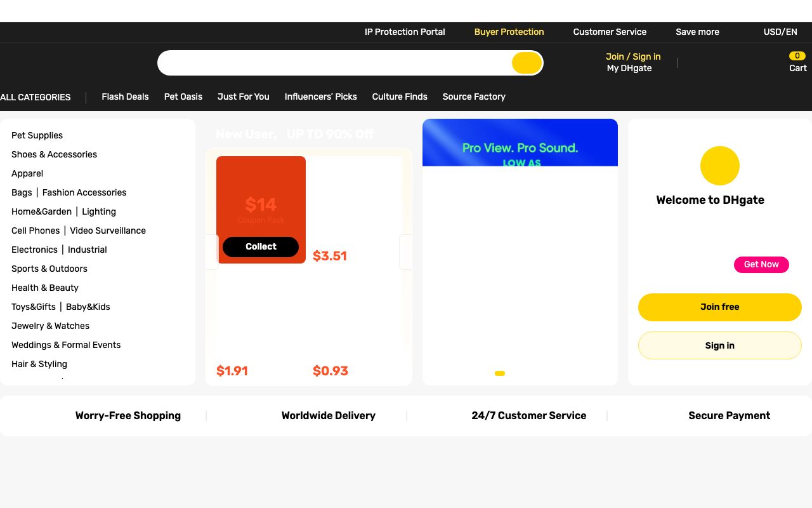Click the Welcome to DHgate heading
This screenshot has width=812, height=508.
click(x=710, y=200)
